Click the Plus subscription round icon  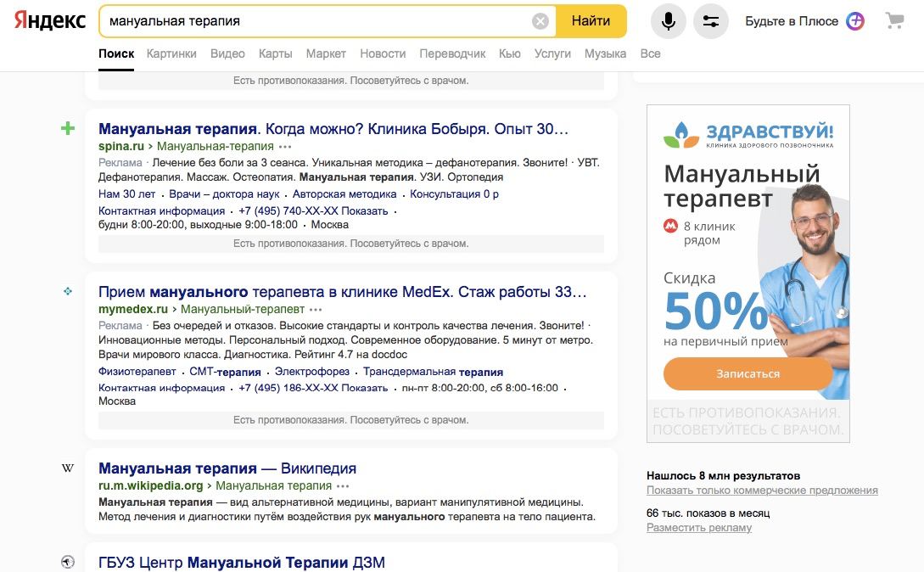(855, 21)
